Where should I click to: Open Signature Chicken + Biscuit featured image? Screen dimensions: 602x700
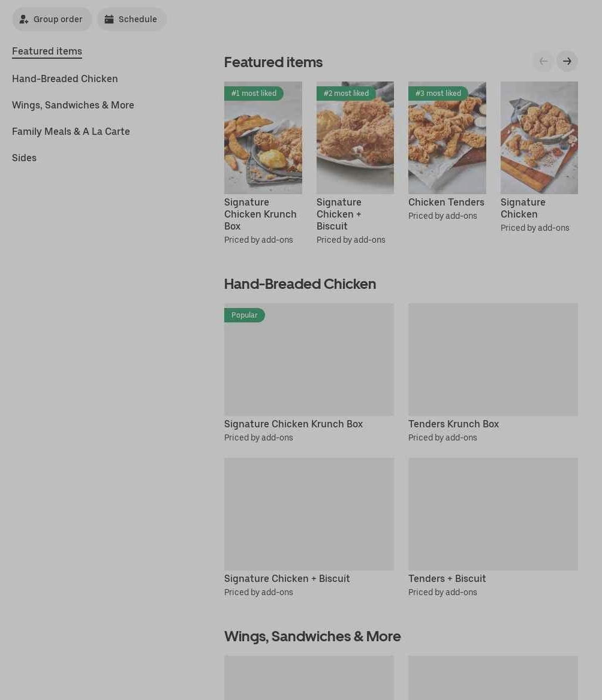(355, 137)
